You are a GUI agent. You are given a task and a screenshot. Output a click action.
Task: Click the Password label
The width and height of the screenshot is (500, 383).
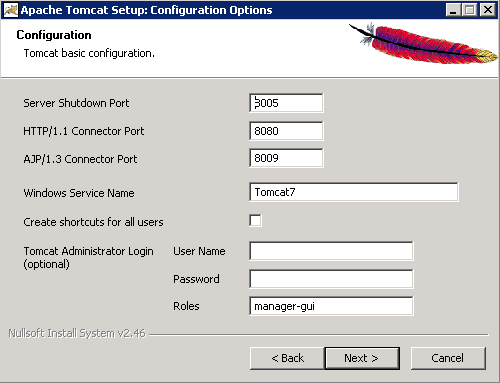pos(196,279)
